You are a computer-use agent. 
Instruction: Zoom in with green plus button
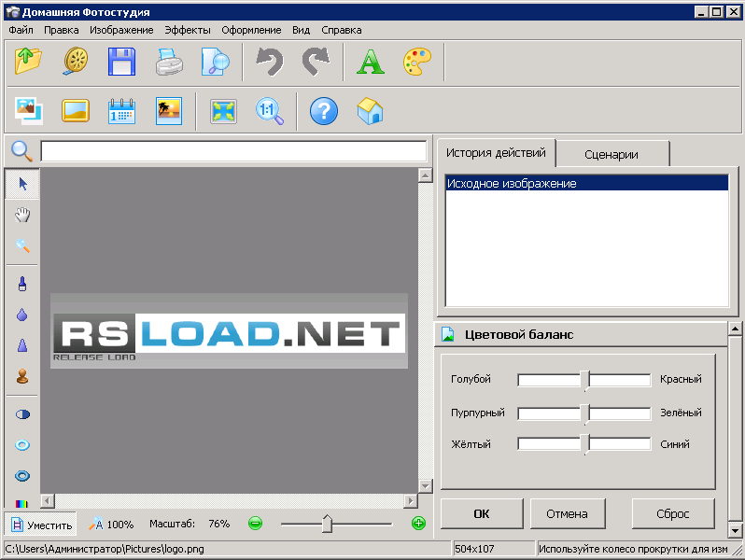[418, 524]
